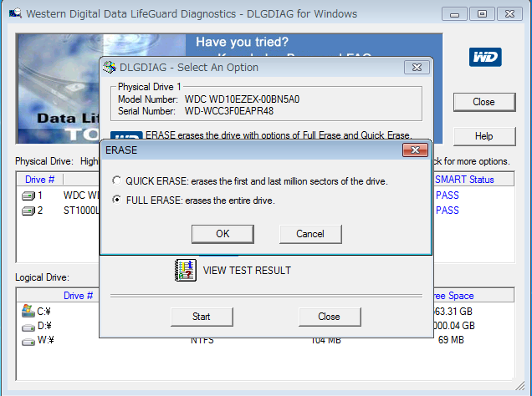Click the C: logical drive icon
The height and width of the screenshot is (396, 532).
point(28,311)
